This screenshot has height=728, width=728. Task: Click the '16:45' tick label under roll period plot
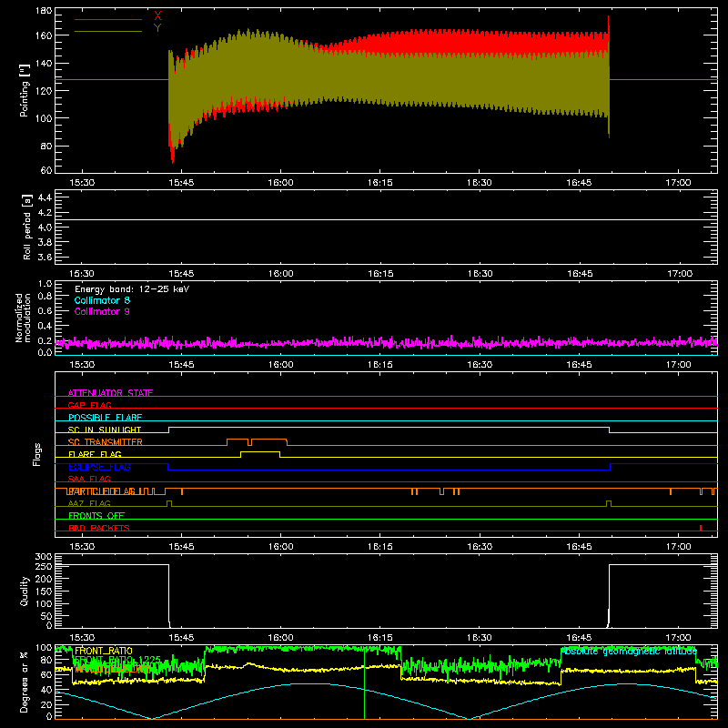580,274
